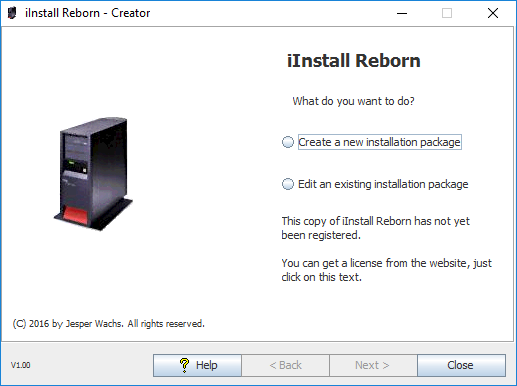Select Edit an existing installation package radio
Image resolution: width=517 pixels, height=386 pixels.
(288, 184)
